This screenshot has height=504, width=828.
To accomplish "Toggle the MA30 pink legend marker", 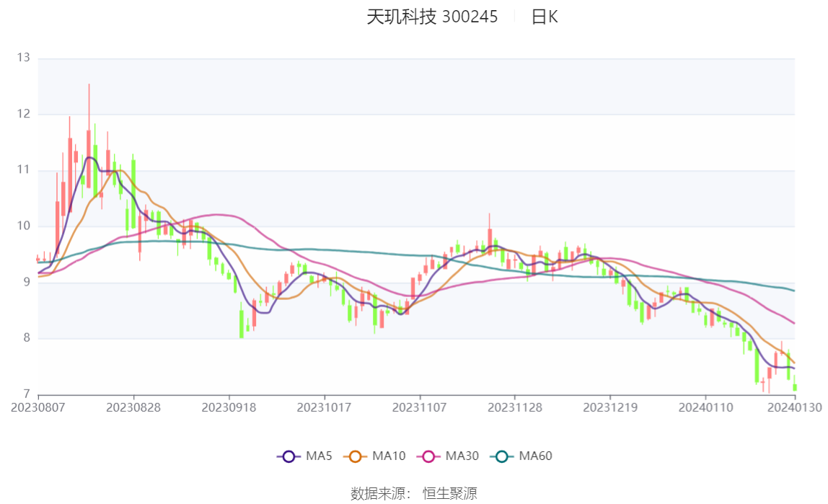I will (428, 456).
